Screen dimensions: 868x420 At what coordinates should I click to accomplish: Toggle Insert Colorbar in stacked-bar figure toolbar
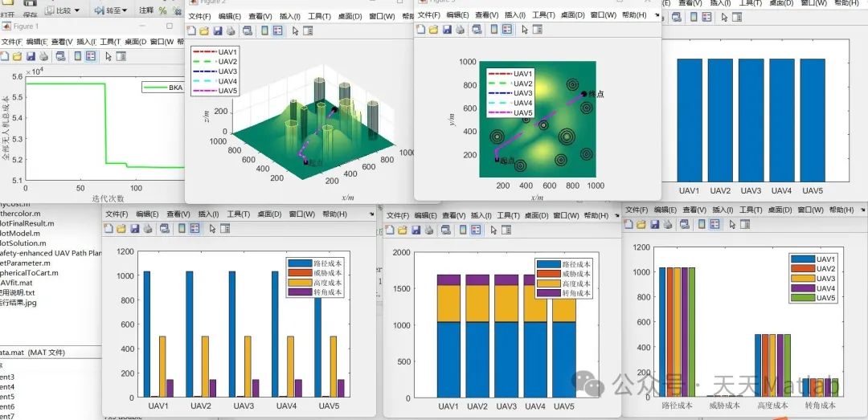coord(464,230)
